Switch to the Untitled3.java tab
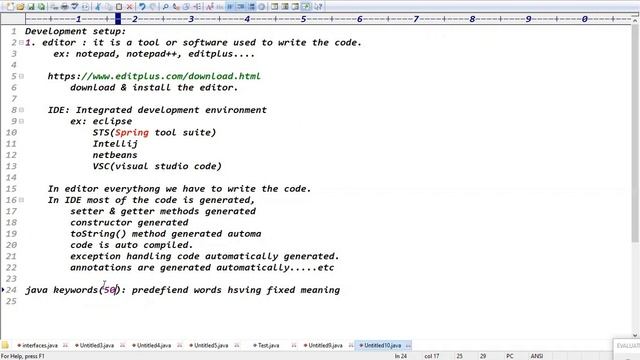This screenshot has width=640, height=360. [x=96, y=345]
